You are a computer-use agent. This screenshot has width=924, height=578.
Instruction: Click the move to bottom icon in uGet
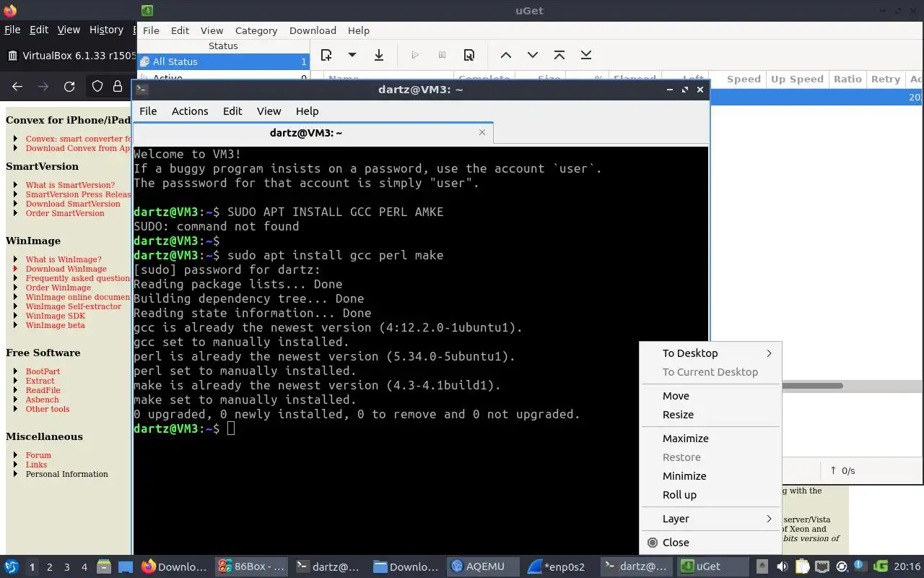tap(586, 55)
